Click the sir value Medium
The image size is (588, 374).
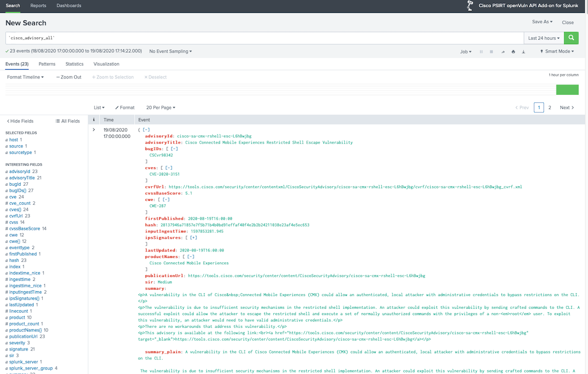coord(165,282)
